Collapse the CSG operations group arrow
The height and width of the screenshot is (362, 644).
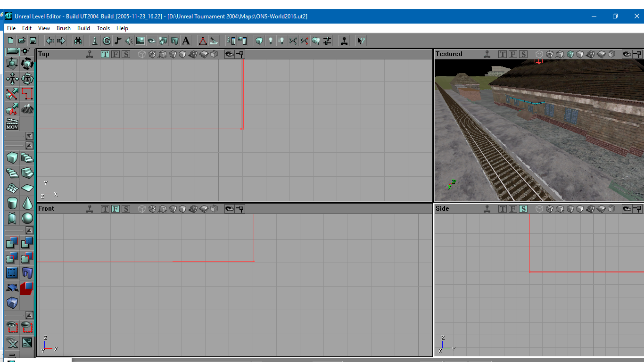click(29, 230)
